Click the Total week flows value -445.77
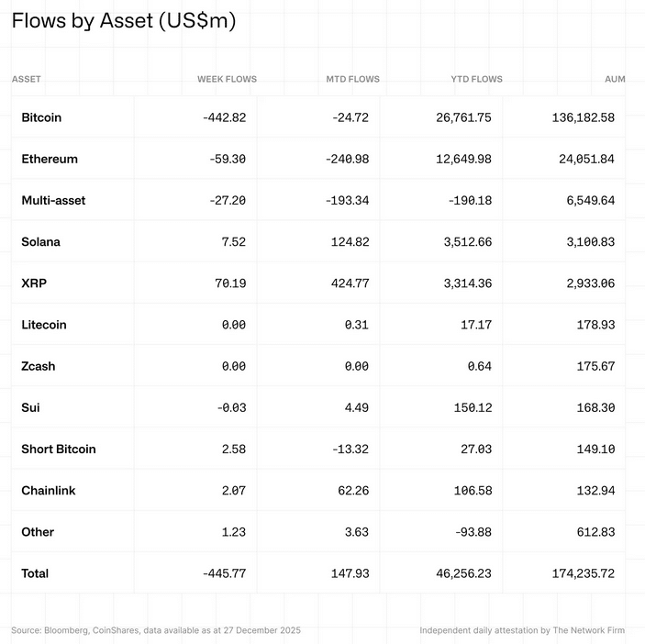Viewport: 645px width, 644px height. tap(224, 573)
